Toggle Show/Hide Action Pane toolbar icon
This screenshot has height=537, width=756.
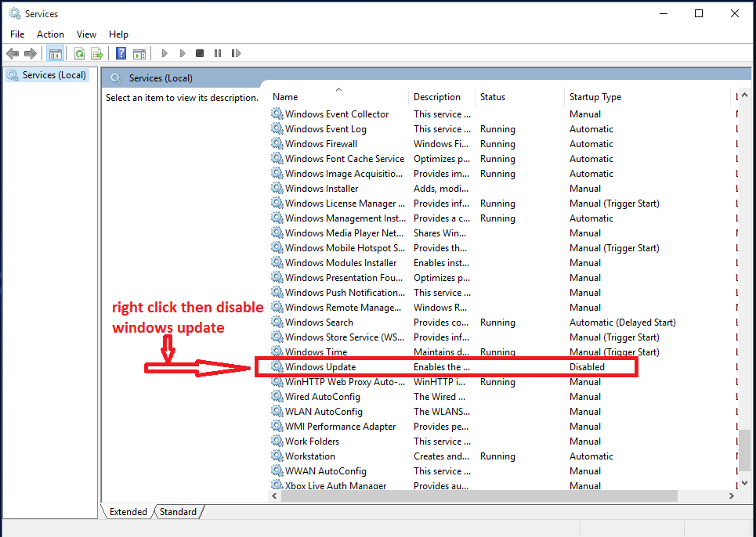(x=139, y=53)
